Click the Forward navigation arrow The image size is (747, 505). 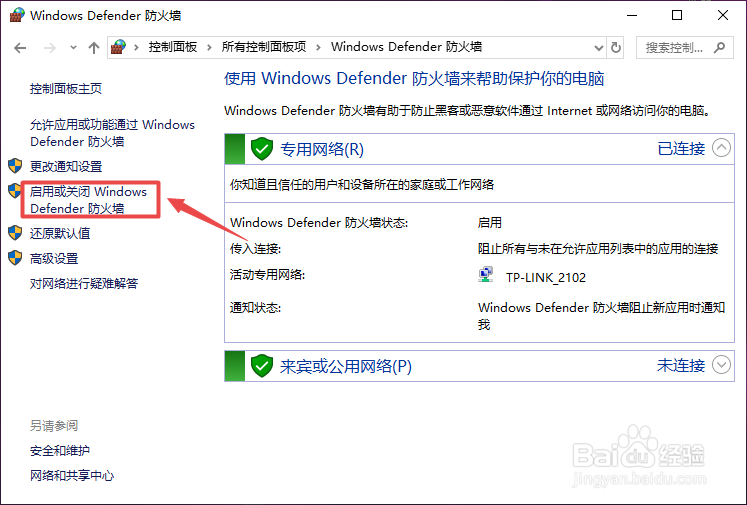[x=50, y=48]
